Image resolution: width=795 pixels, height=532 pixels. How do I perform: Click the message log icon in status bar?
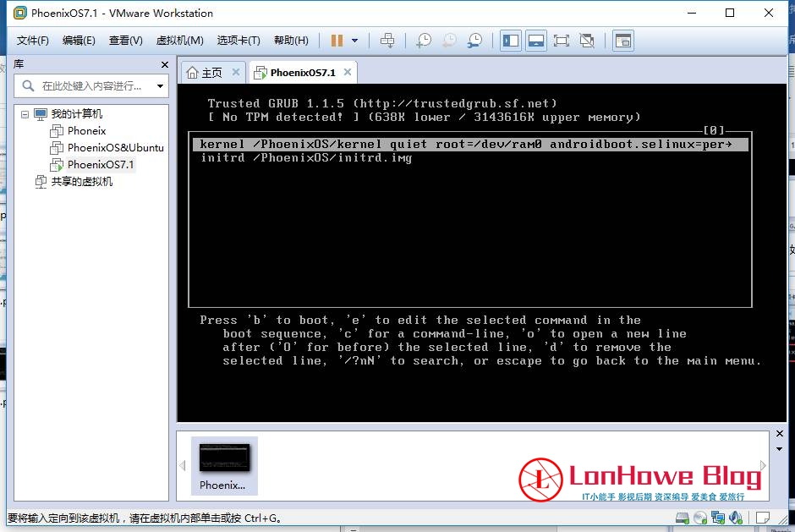pyautogui.click(x=763, y=518)
